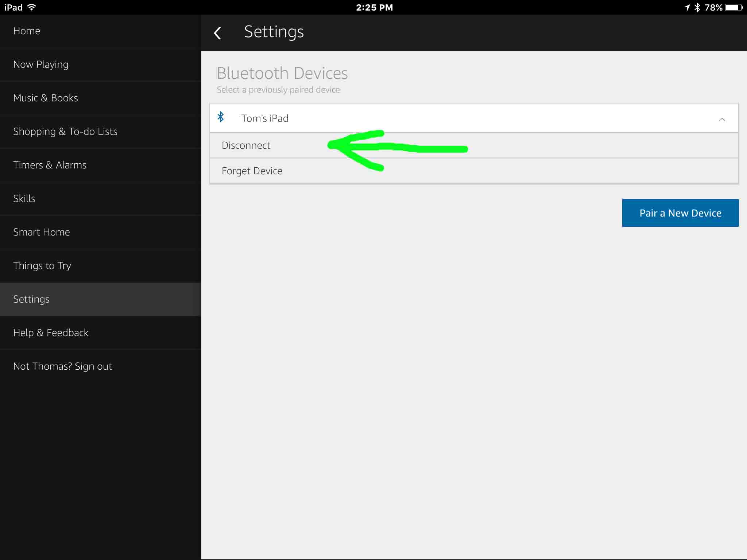Open Timers & Alarms

pyautogui.click(x=50, y=165)
